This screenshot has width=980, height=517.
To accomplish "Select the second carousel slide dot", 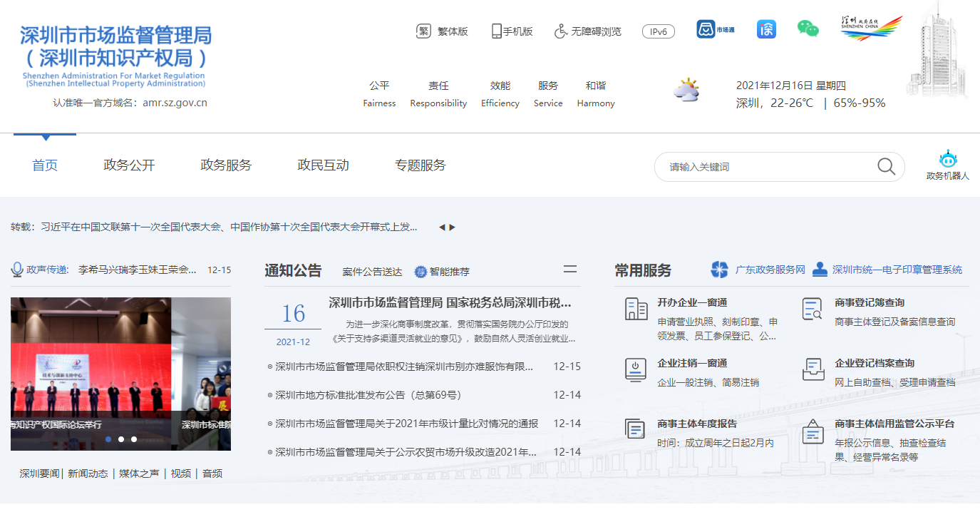I will pyautogui.click(x=121, y=439).
